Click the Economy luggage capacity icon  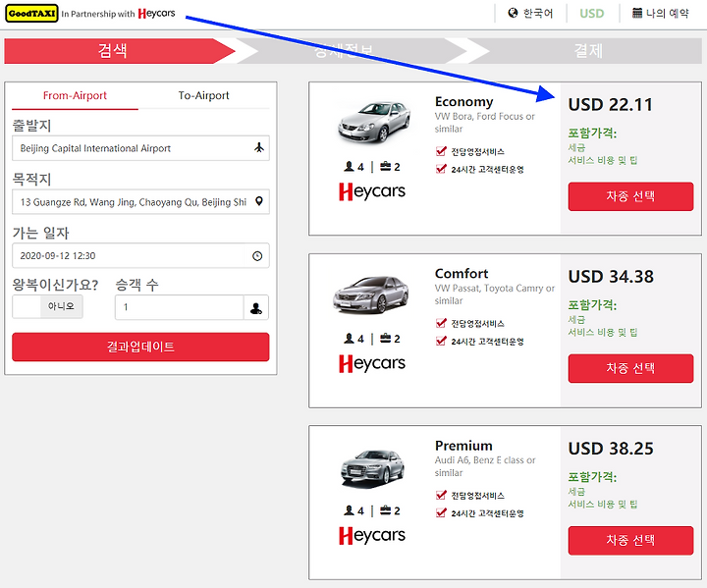385,167
